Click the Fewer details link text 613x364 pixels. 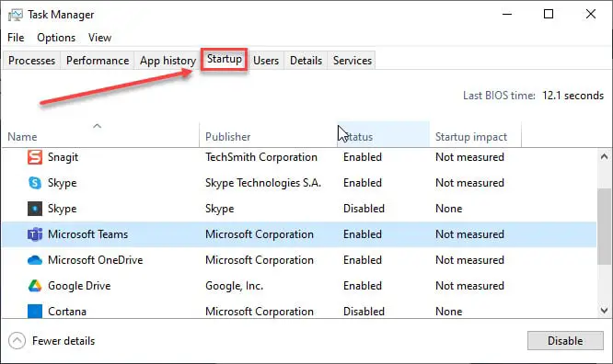pos(64,341)
